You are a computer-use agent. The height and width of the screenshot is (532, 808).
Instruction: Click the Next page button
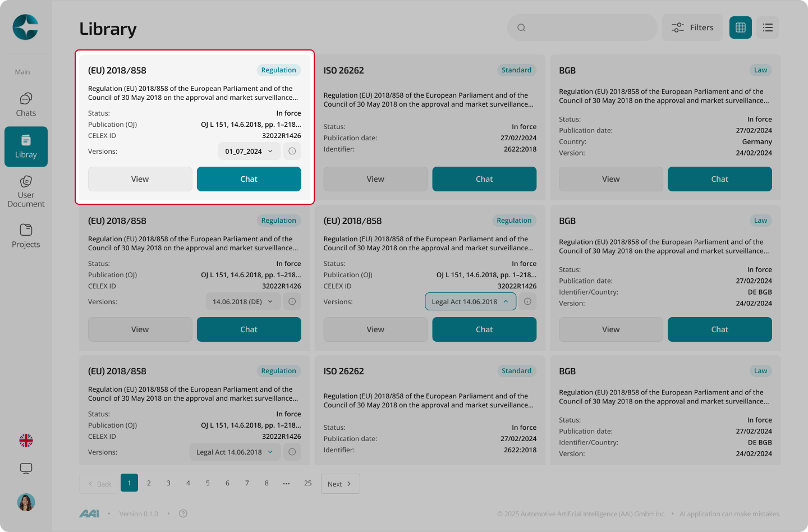coord(340,484)
